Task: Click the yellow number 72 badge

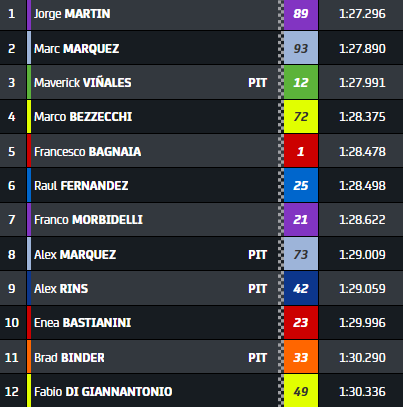Action: click(x=301, y=117)
